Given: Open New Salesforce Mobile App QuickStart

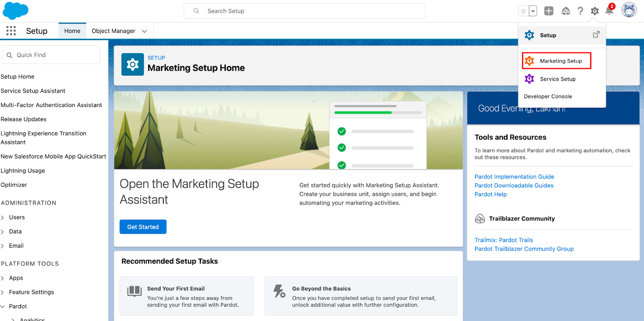Looking at the screenshot, I should pos(54,156).
